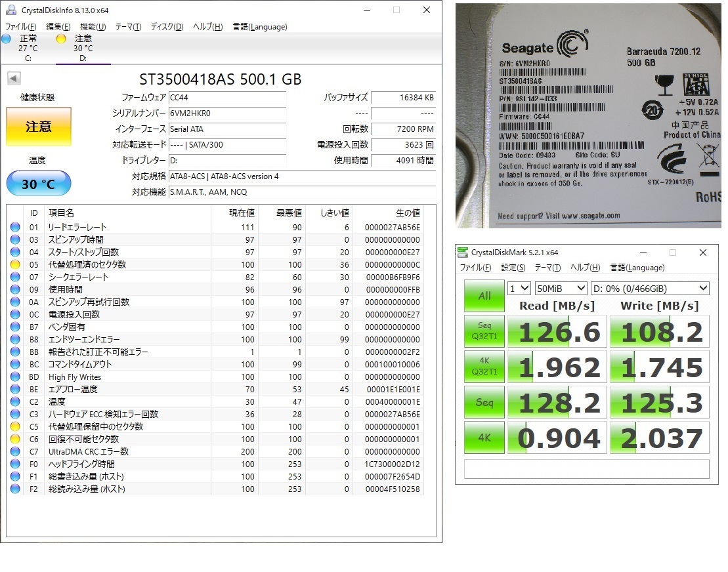
Task: Click status orb of ID F0 head flying hours row
Action: [x=15, y=464]
